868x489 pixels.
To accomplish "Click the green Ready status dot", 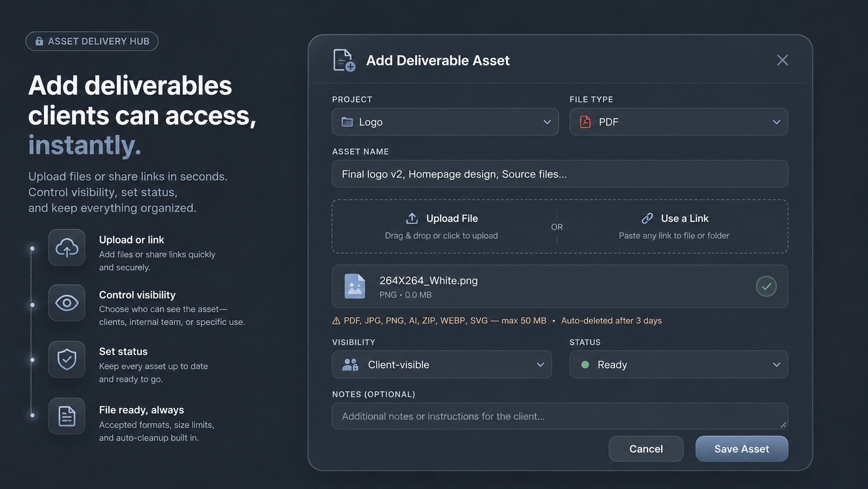I will click(x=585, y=365).
